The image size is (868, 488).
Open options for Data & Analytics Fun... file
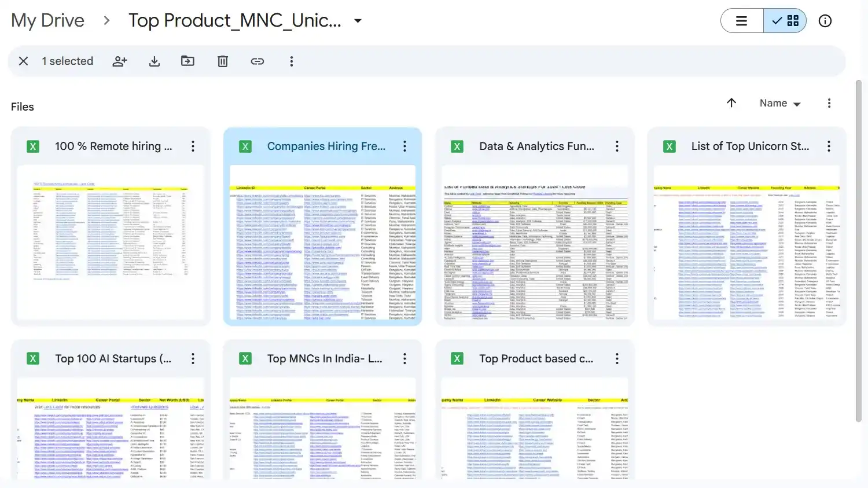point(617,146)
